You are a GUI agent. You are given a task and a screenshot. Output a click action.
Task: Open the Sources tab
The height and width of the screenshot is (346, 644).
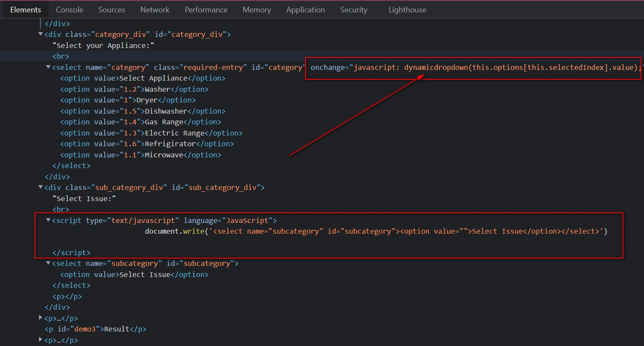(x=112, y=10)
